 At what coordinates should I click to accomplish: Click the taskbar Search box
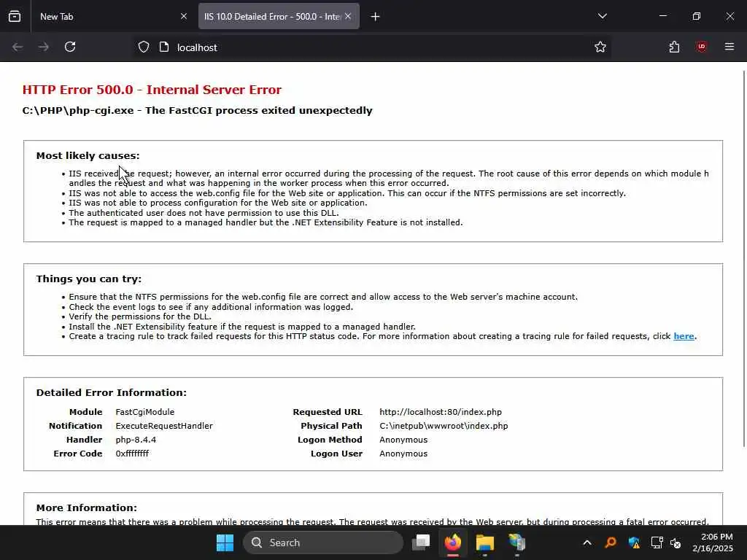pos(323,542)
